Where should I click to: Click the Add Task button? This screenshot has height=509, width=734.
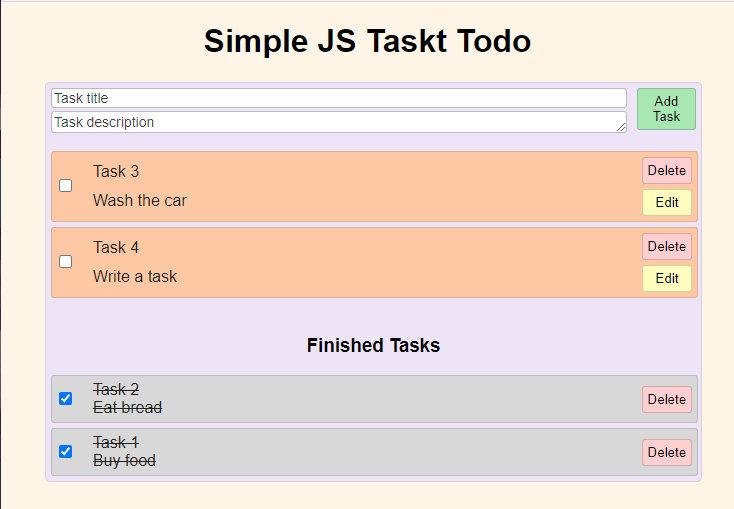(666, 109)
